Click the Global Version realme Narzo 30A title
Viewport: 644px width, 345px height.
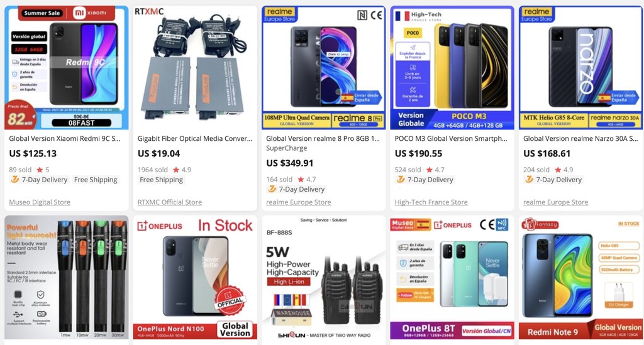[x=580, y=139]
